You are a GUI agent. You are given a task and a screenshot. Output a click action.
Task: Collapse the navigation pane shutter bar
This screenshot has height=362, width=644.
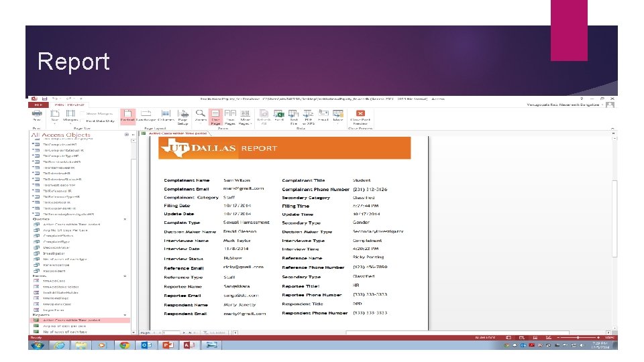[x=133, y=135]
